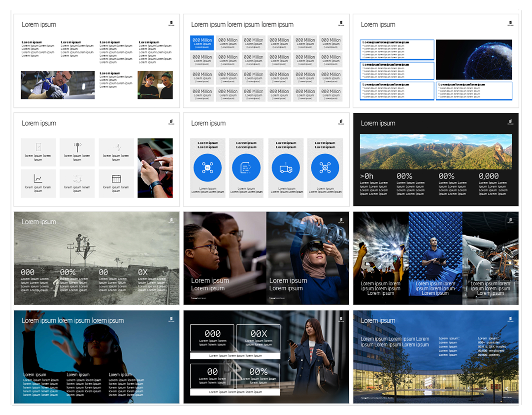Click the blue delivery truck circle icon

click(286, 168)
